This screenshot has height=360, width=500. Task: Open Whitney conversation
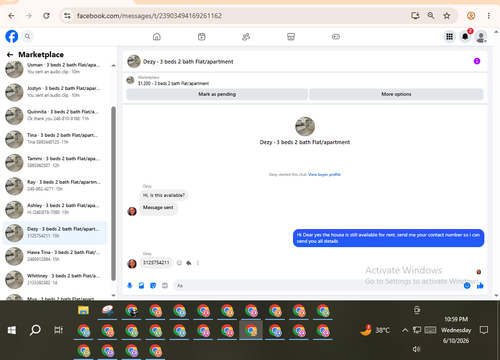[55, 279]
